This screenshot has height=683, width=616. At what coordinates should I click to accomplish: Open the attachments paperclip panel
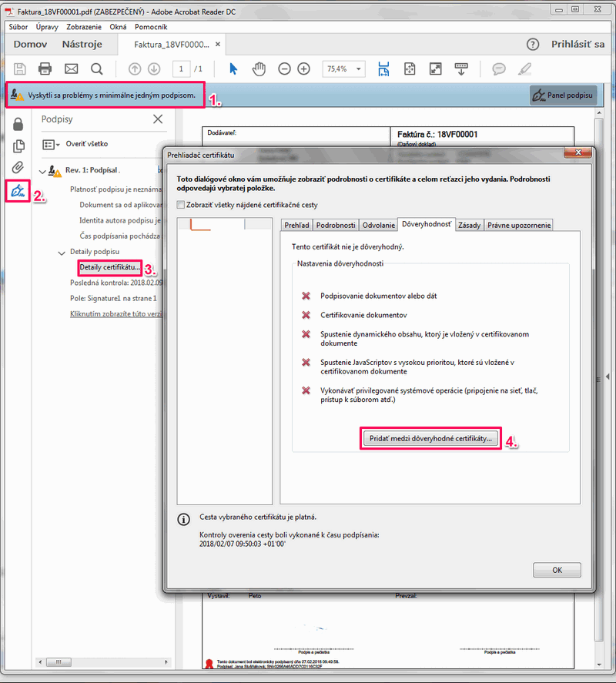click(x=18, y=168)
